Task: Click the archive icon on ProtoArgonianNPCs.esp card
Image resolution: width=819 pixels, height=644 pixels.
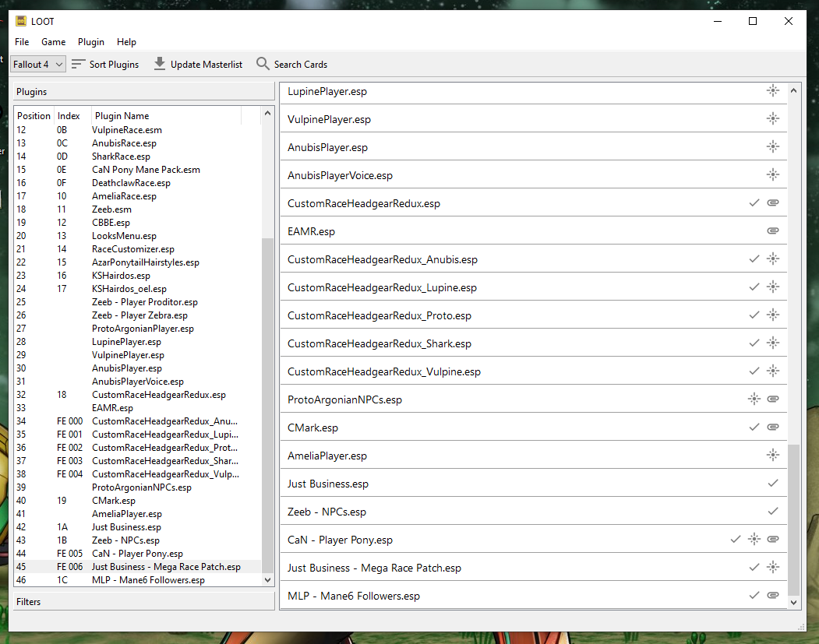Action: tap(773, 399)
